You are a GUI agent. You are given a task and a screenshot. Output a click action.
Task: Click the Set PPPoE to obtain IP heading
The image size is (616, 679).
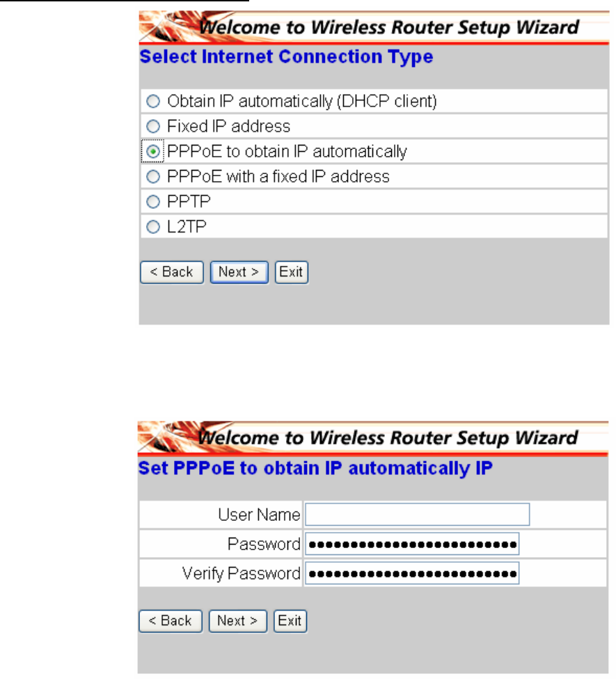pyautogui.click(x=315, y=468)
